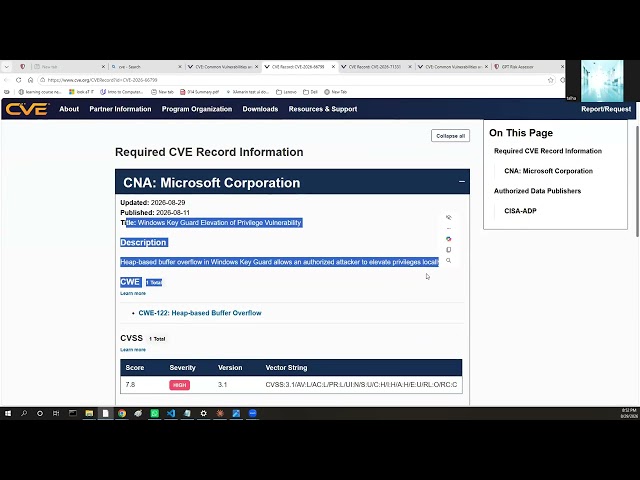640x480 pixels.
Task: Collapse the CNA: Microsoft Corporation section
Action: coord(462,182)
